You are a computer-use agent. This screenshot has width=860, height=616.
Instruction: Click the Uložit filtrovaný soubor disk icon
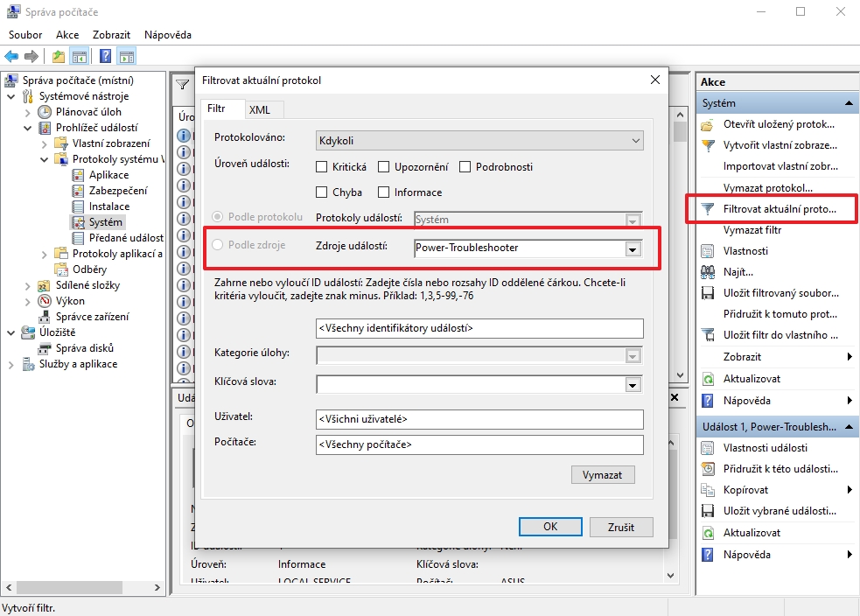tap(708, 293)
